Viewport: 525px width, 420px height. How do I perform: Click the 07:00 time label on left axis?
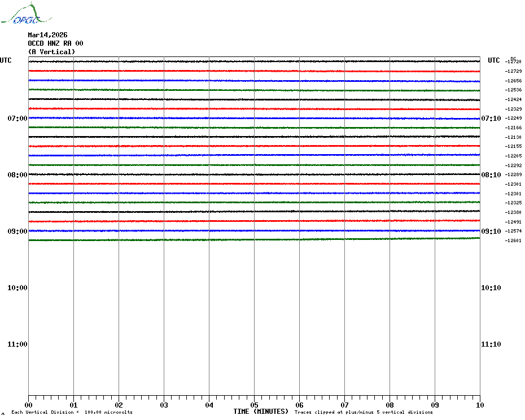pos(17,119)
